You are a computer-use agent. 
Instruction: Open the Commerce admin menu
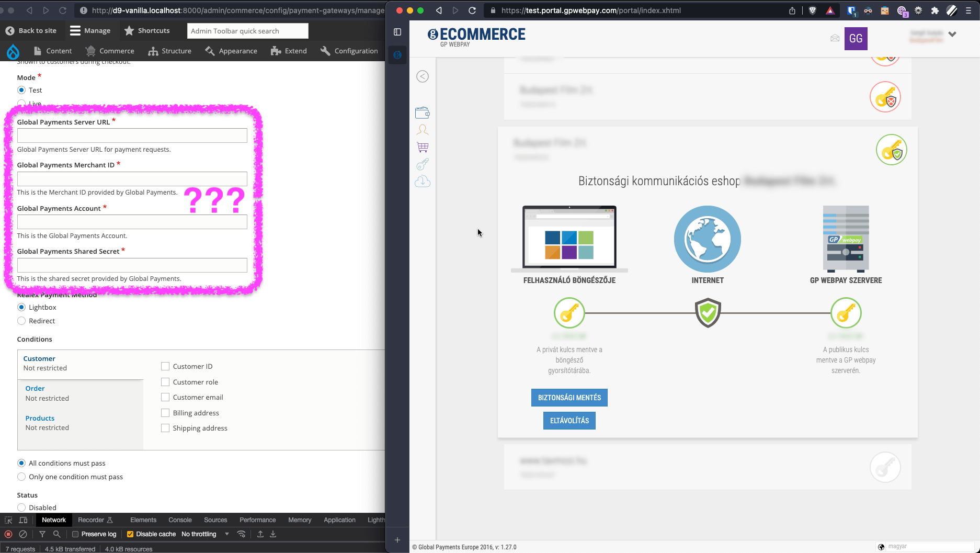(110, 51)
